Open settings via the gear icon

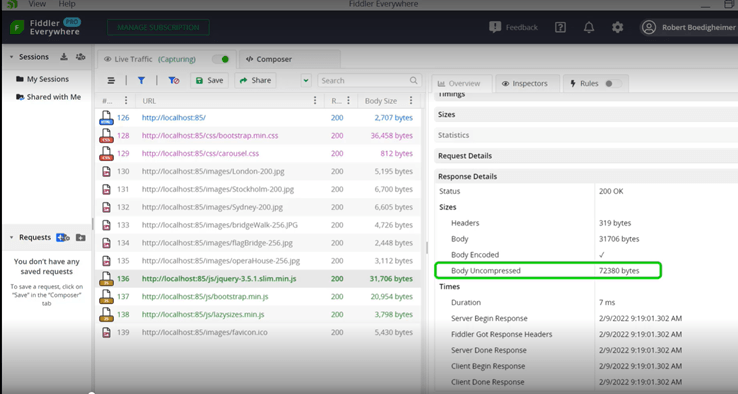(x=618, y=27)
